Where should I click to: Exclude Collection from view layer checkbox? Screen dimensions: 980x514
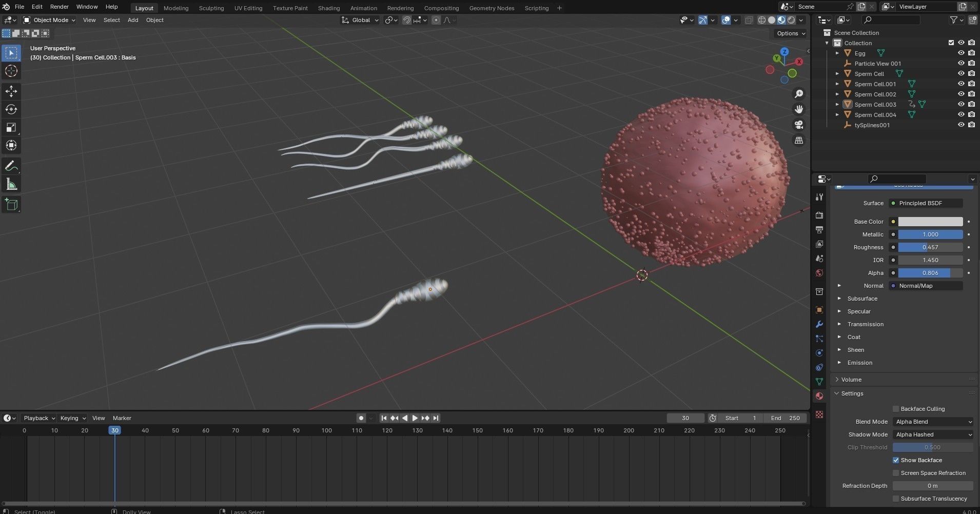point(951,43)
